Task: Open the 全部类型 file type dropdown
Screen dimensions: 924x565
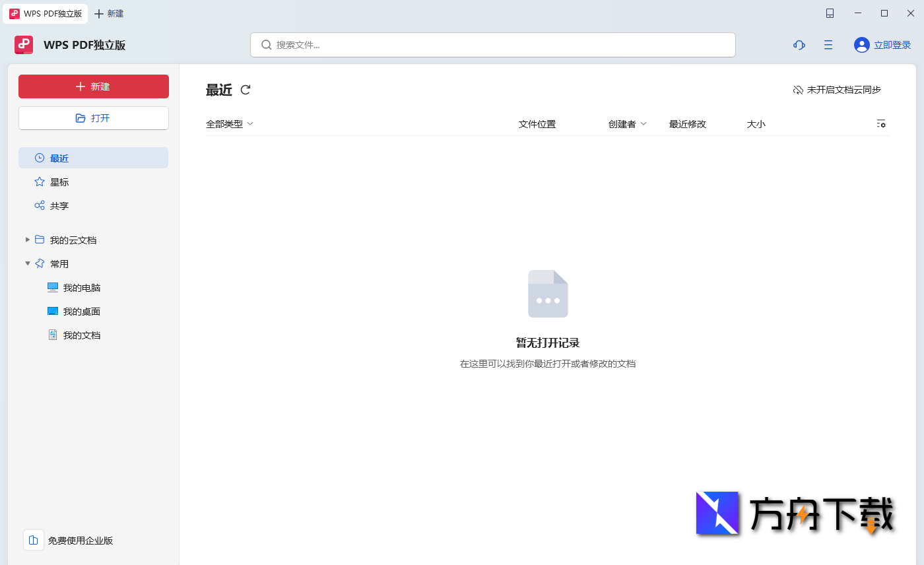Action: [x=230, y=123]
